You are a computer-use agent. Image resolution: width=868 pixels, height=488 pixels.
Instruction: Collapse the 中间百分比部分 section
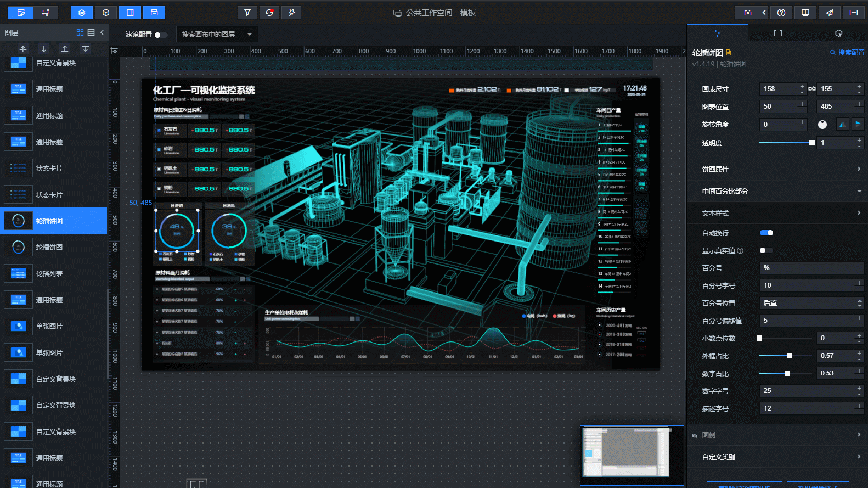[x=777, y=191]
